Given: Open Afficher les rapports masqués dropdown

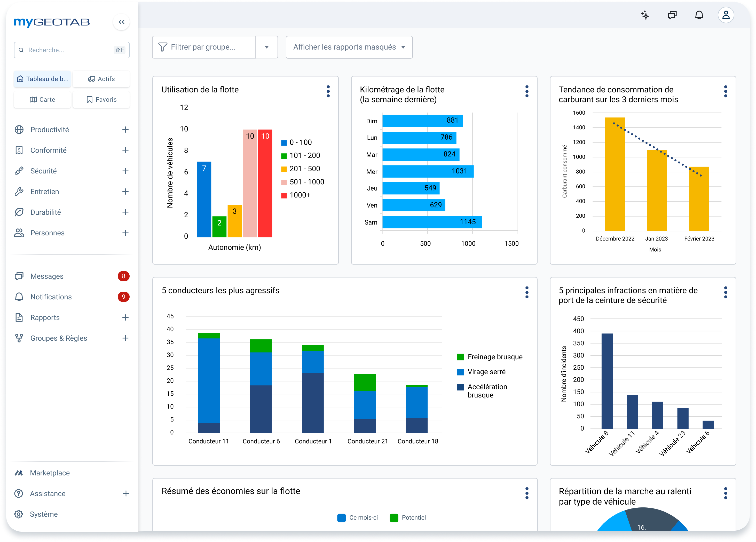Looking at the screenshot, I should (349, 47).
